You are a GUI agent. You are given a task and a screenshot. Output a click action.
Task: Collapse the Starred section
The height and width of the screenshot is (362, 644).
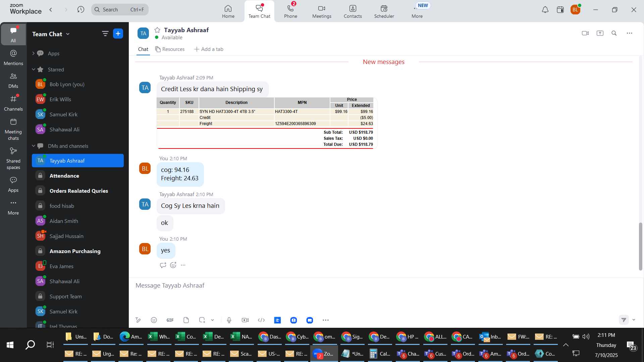tap(33, 69)
